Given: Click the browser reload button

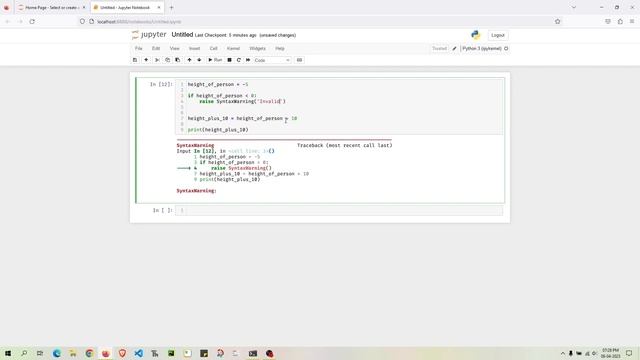Looking at the screenshot, I should [x=32, y=21].
